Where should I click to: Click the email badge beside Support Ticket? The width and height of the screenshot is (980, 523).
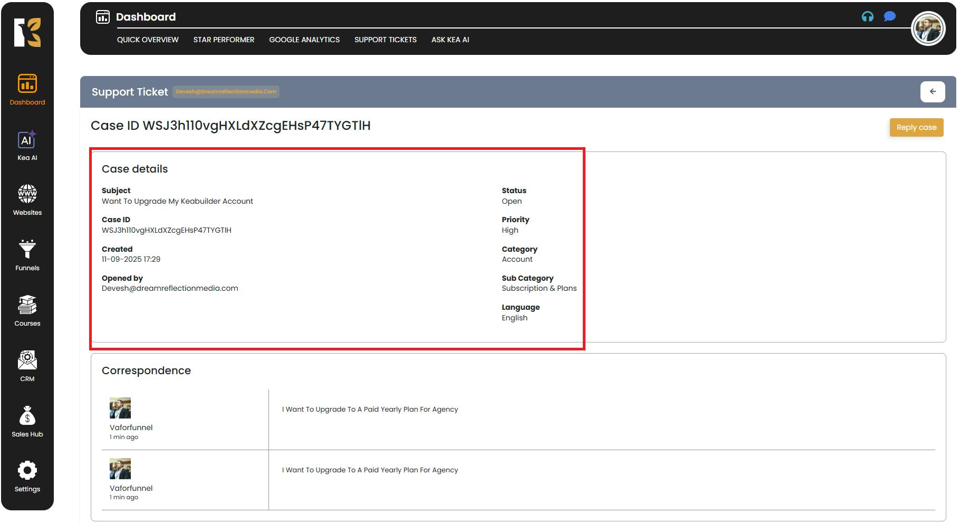click(x=226, y=92)
